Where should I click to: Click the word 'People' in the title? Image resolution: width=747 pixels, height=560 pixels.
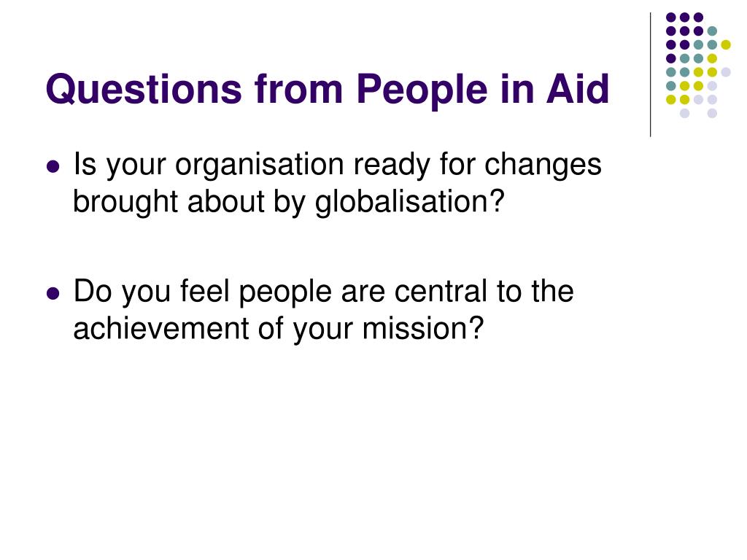click(422, 90)
